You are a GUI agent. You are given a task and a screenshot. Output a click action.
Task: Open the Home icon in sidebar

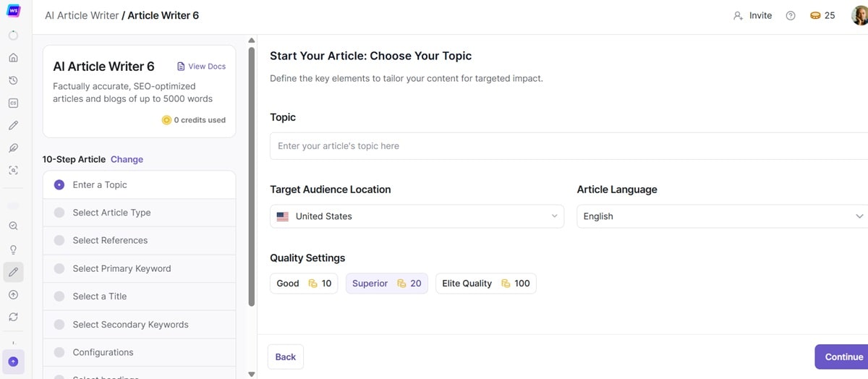pyautogui.click(x=13, y=58)
